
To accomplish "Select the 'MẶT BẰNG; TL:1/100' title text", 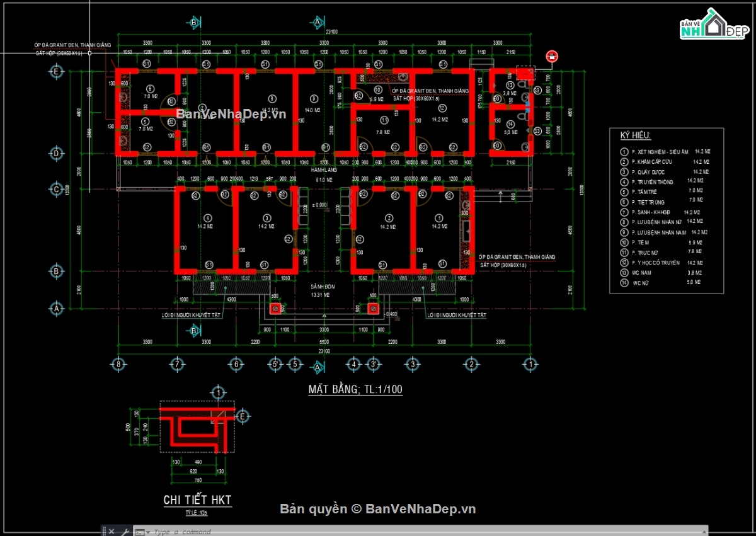I will tap(355, 389).
